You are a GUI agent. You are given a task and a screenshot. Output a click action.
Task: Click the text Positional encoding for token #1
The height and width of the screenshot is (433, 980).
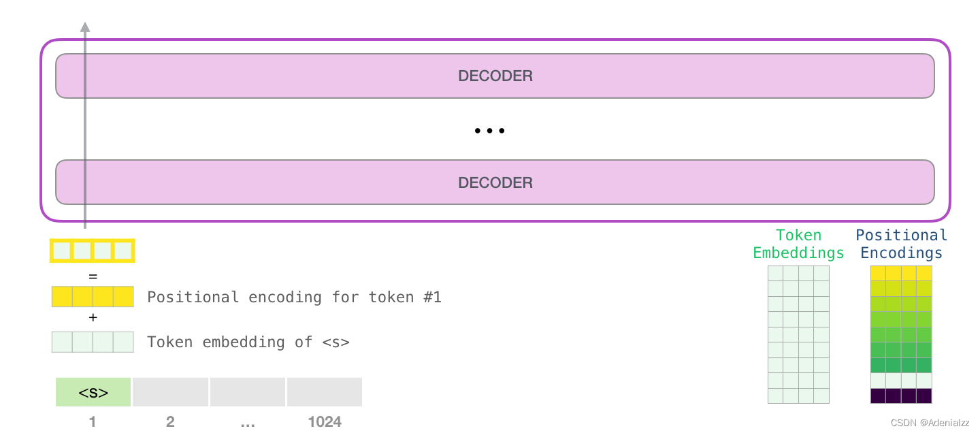pos(295,298)
